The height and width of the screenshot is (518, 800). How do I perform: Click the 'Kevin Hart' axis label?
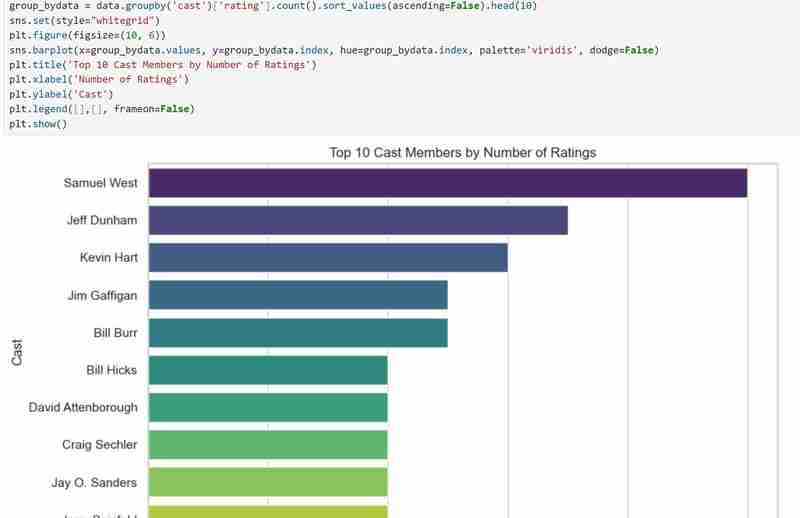pyautogui.click(x=109, y=258)
